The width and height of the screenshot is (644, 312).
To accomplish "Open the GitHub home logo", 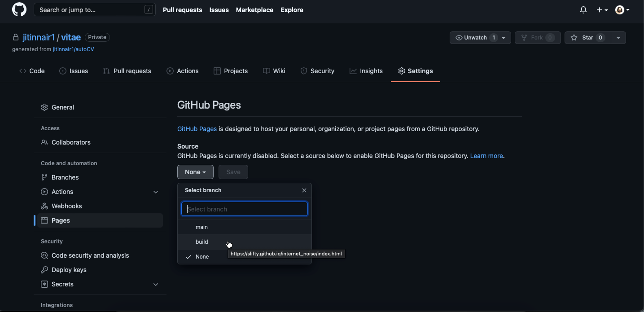I will [x=19, y=10].
